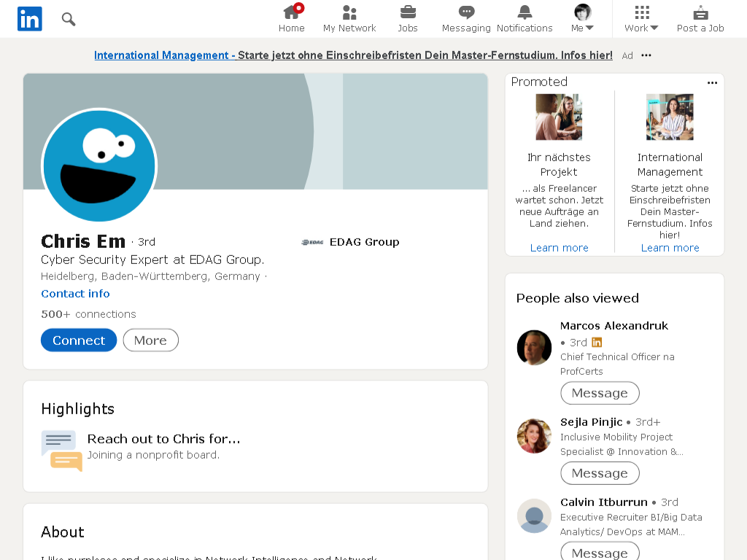Image resolution: width=747 pixels, height=560 pixels.
Task: Open Sejla Pinjic's profile name link
Action: (591, 422)
